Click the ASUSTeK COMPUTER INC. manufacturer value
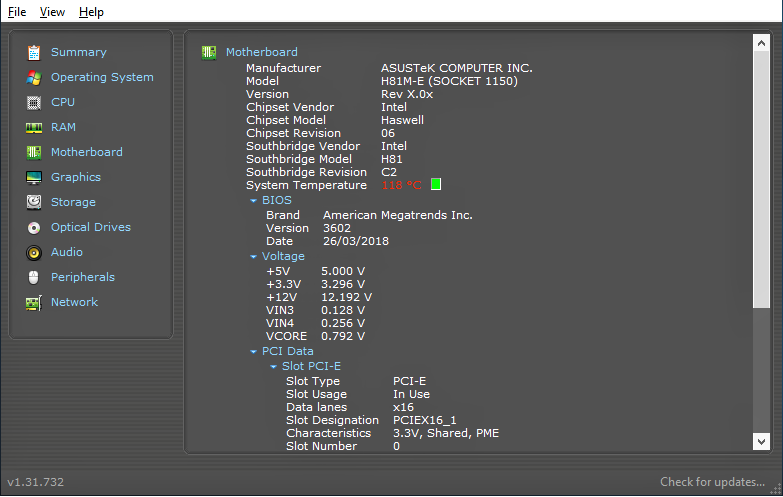Screen dimensions: 783x497 (456, 68)
